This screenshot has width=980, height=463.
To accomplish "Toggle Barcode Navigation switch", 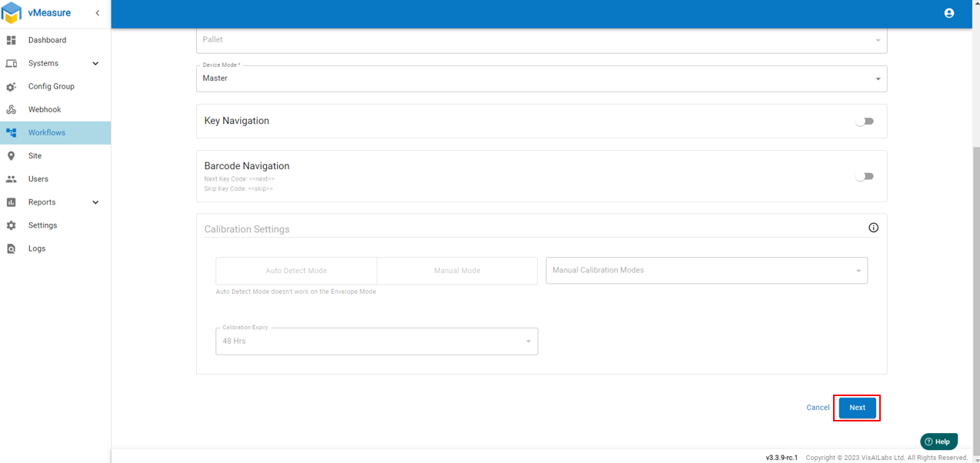I will [x=865, y=176].
